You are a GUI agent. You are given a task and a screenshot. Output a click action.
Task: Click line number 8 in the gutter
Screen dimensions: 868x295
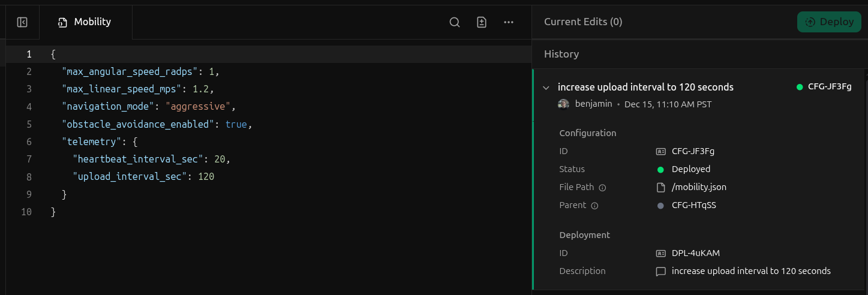(x=29, y=177)
